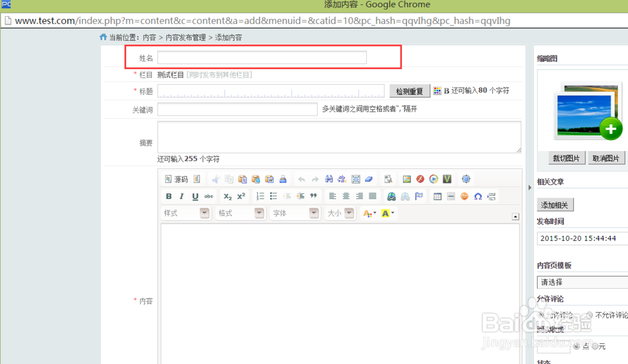Click the Replace icon

click(342, 179)
